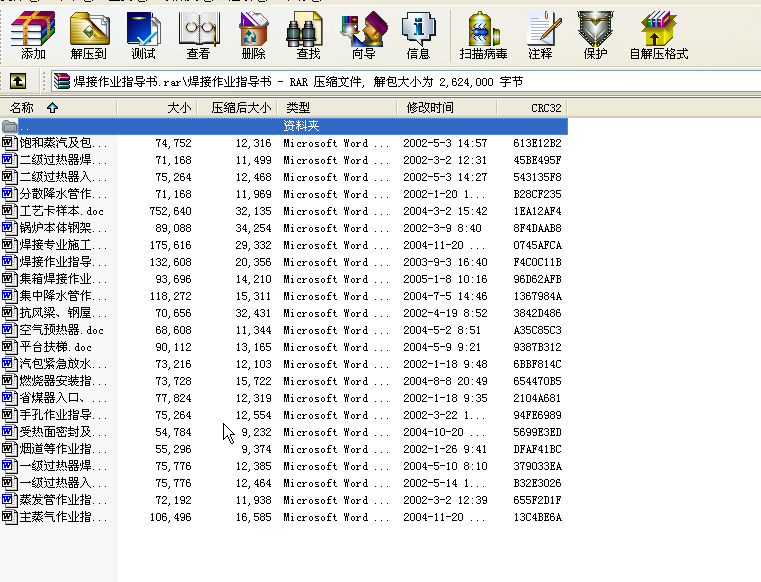
Task: Click Word icon of 烟道等作业指 file
Action: tap(9, 449)
